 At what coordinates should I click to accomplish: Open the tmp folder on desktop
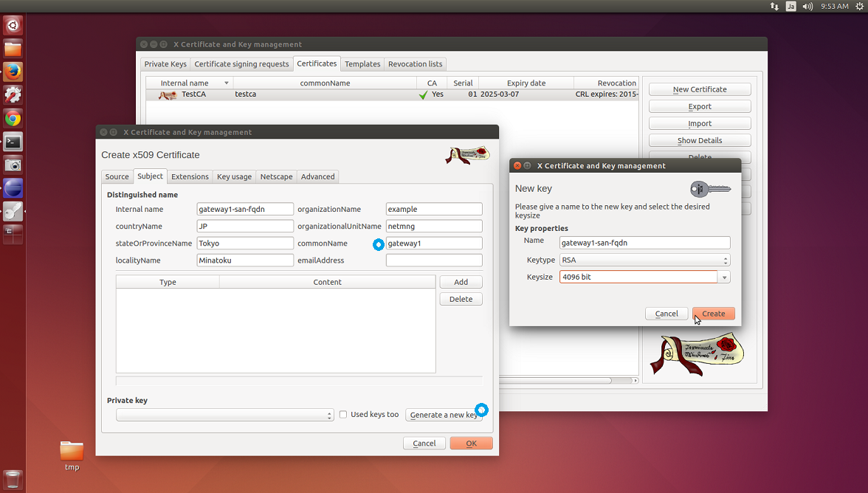click(72, 452)
